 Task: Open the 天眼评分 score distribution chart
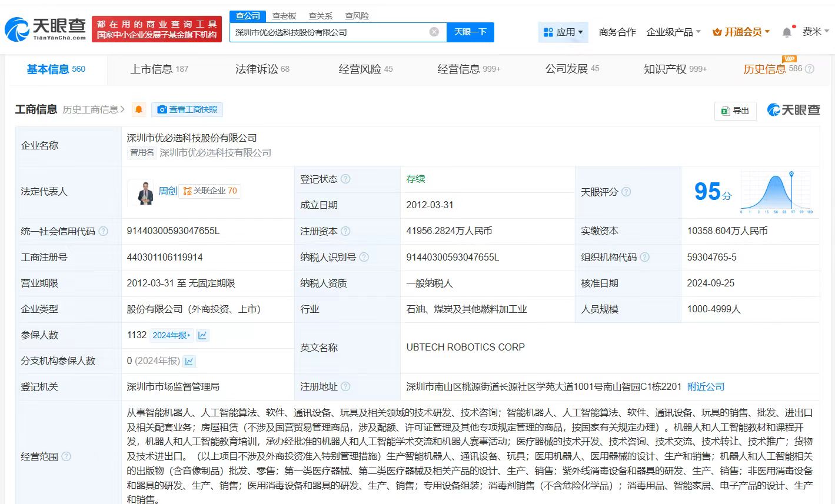(777, 192)
